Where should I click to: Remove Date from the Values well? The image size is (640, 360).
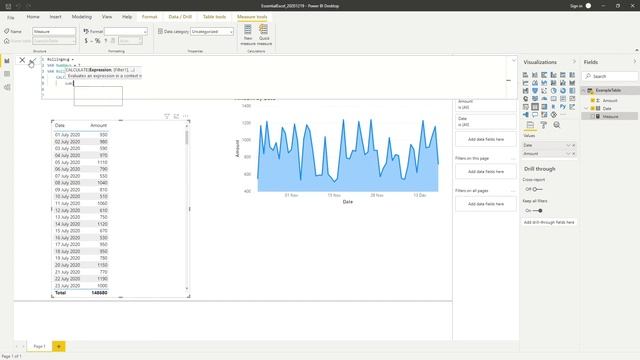(x=573, y=145)
